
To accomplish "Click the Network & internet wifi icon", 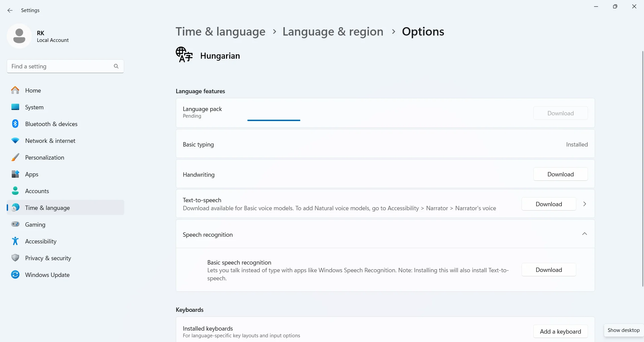I will pos(15,141).
